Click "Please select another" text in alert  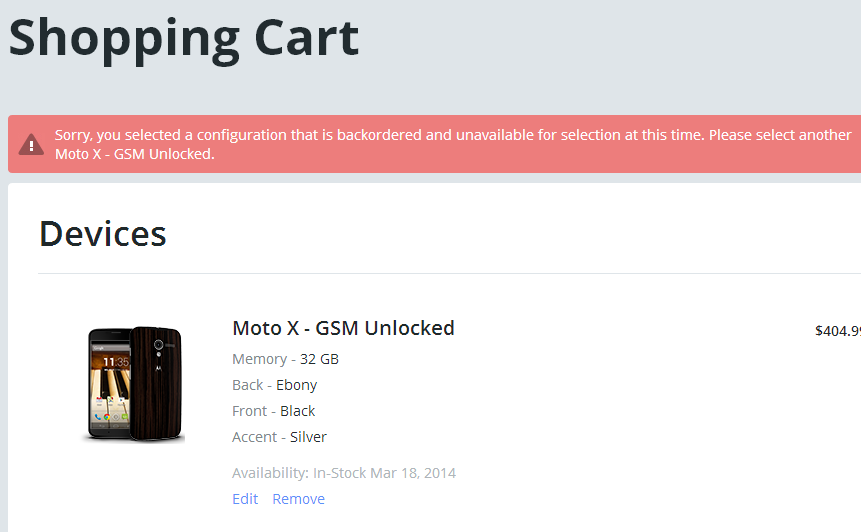780,135
